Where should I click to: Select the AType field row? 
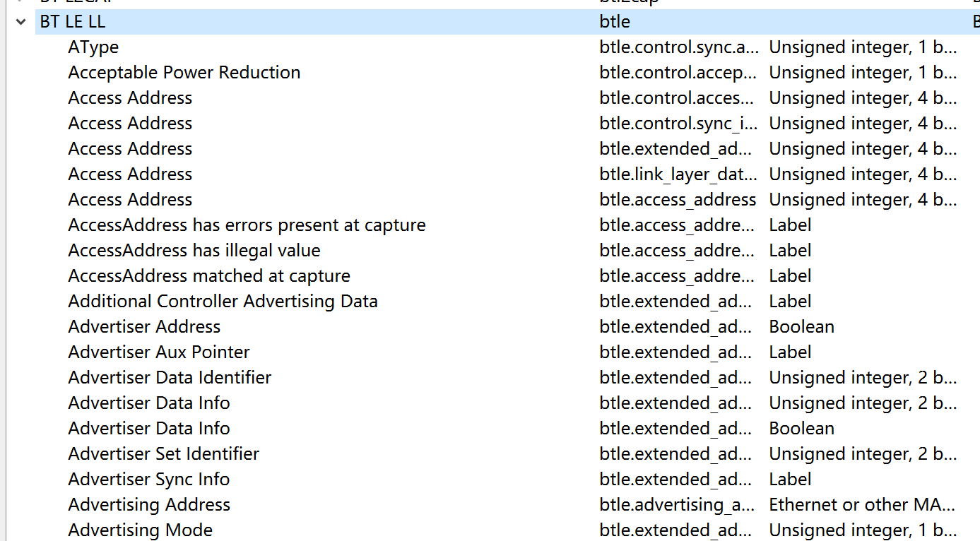(93, 47)
